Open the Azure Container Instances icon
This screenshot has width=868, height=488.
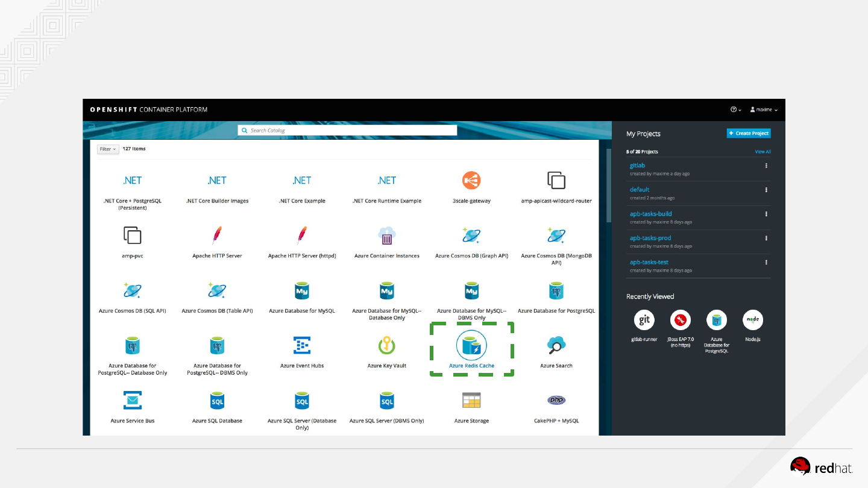pyautogui.click(x=387, y=235)
